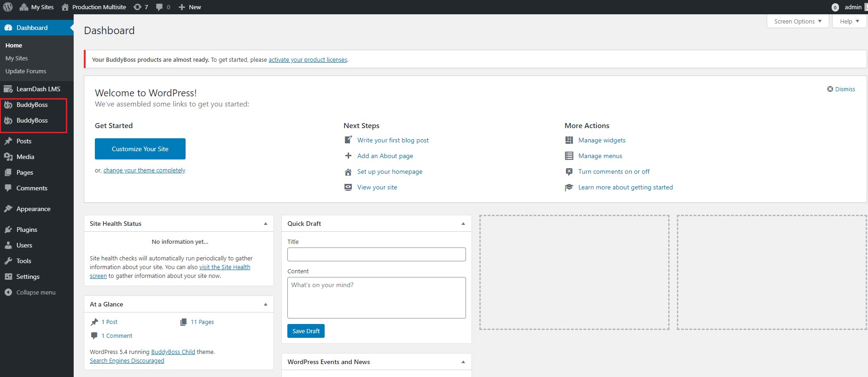Click the comments bubble icon in admin bar
The height and width of the screenshot is (377, 868).
pyautogui.click(x=159, y=7)
